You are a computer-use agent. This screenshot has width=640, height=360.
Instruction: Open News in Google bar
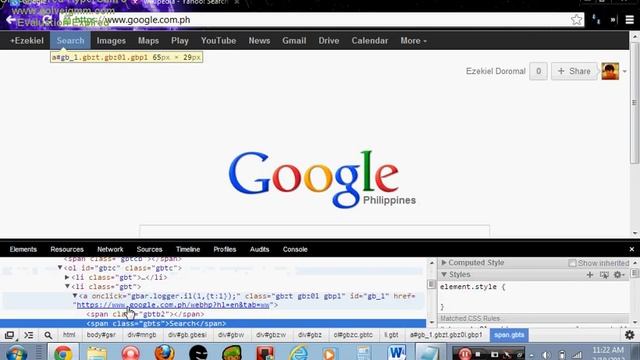(x=259, y=41)
